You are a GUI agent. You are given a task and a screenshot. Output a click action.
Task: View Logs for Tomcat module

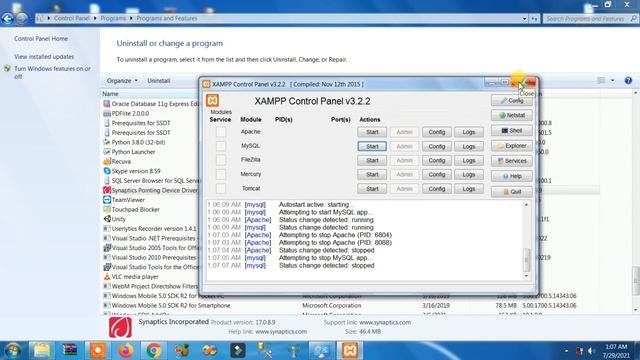pyautogui.click(x=469, y=189)
